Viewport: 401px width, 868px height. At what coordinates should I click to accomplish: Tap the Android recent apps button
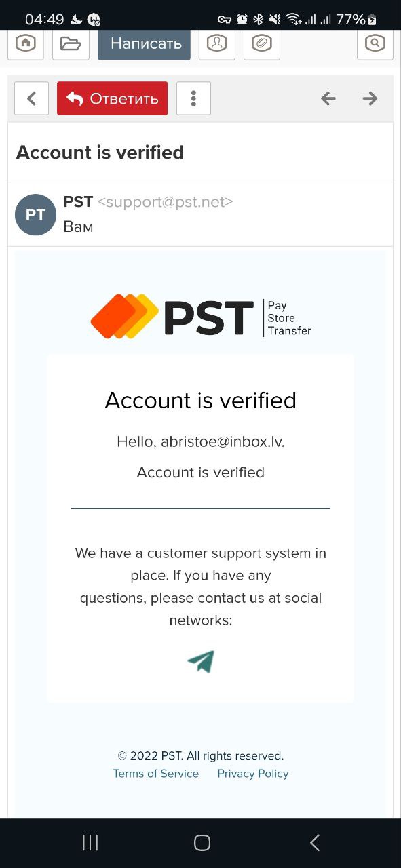coord(90,843)
